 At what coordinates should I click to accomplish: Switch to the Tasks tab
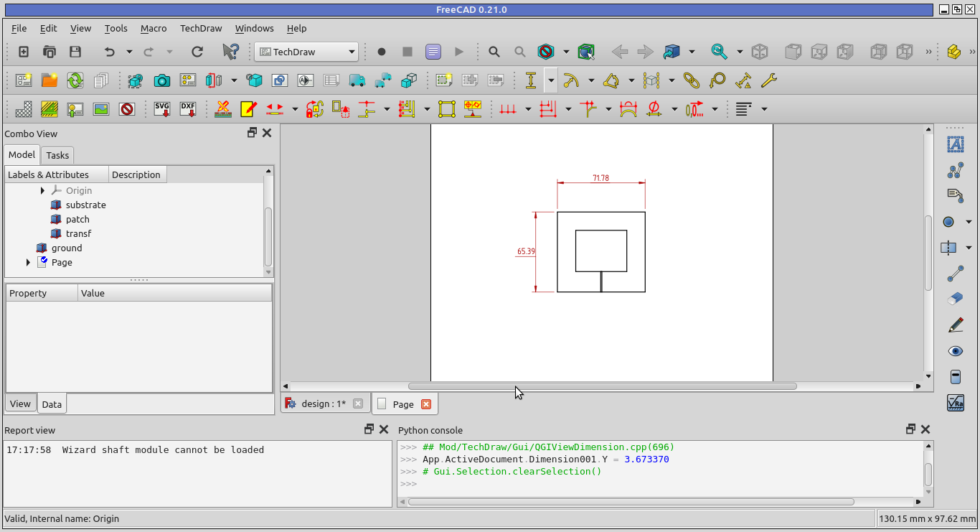tap(57, 155)
